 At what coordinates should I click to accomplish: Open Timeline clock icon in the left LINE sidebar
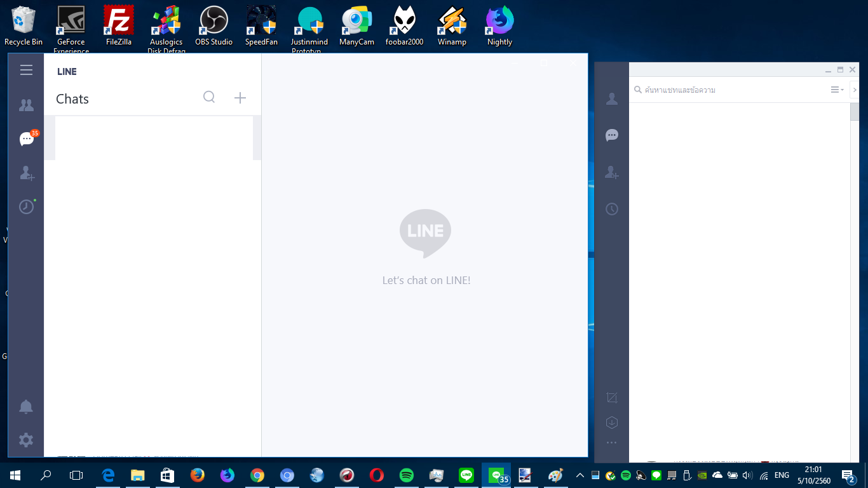(x=26, y=207)
